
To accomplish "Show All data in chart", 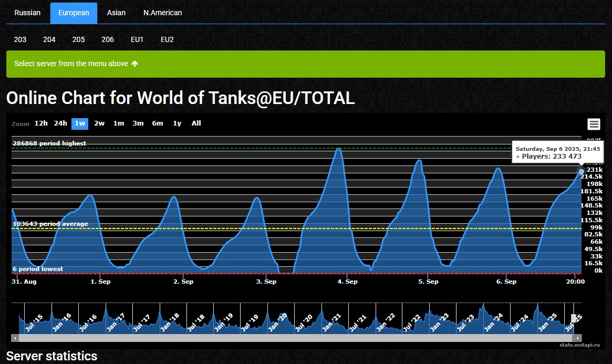I will click(x=196, y=123).
